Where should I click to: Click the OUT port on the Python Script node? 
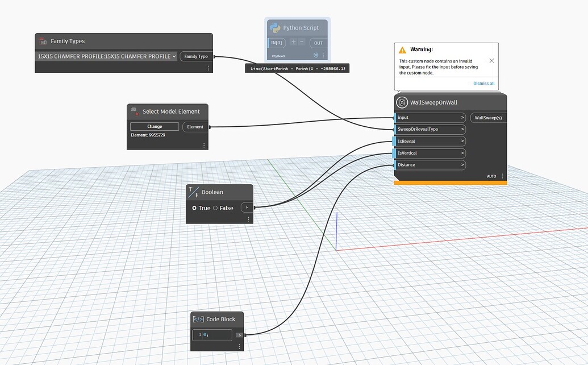(x=318, y=43)
